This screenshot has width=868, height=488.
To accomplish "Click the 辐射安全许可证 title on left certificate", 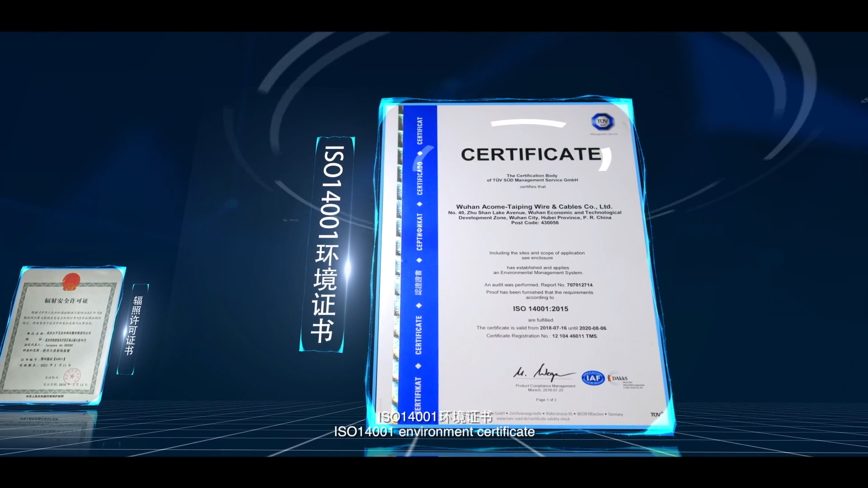I will (66, 300).
